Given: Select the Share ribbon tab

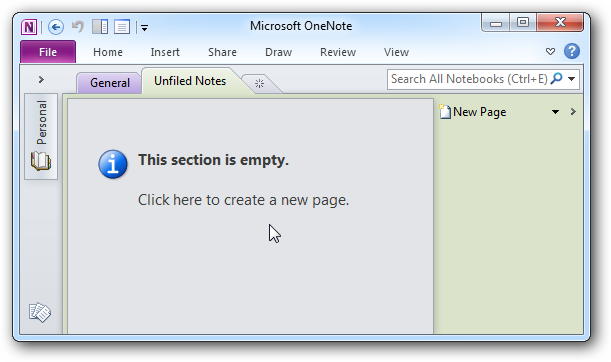Looking at the screenshot, I should (x=222, y=52).
